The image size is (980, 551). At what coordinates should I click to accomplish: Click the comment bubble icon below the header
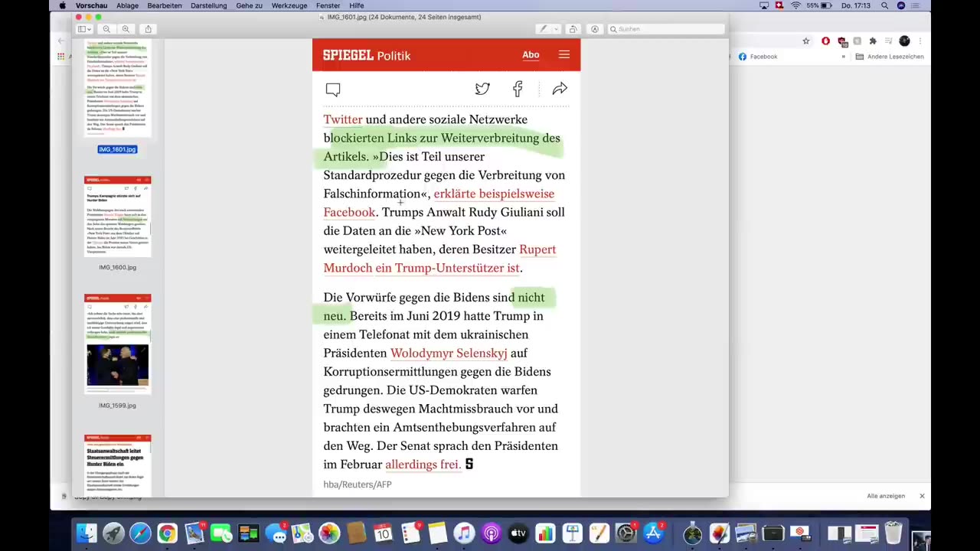click(x=333, y=90)
